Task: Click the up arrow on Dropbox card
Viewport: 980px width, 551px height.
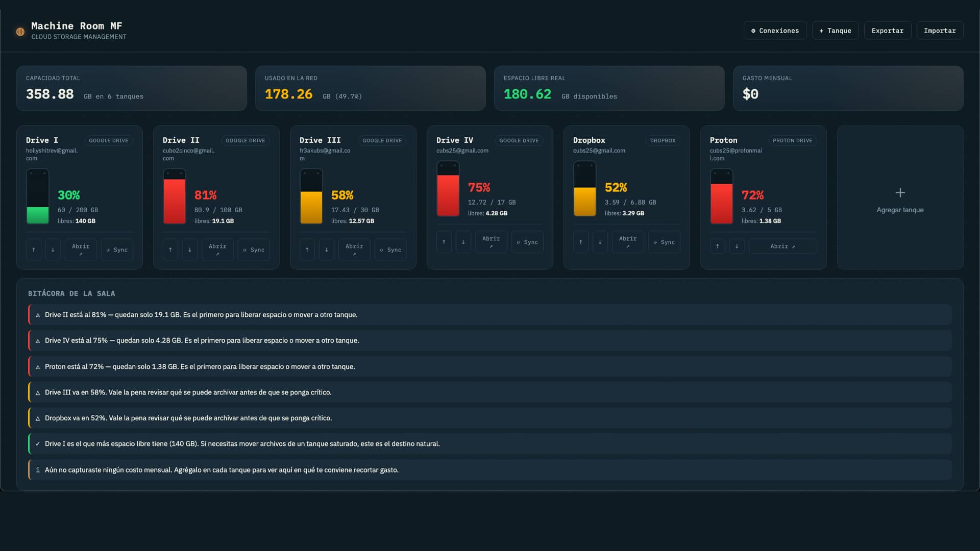Action: click(581, 242)
